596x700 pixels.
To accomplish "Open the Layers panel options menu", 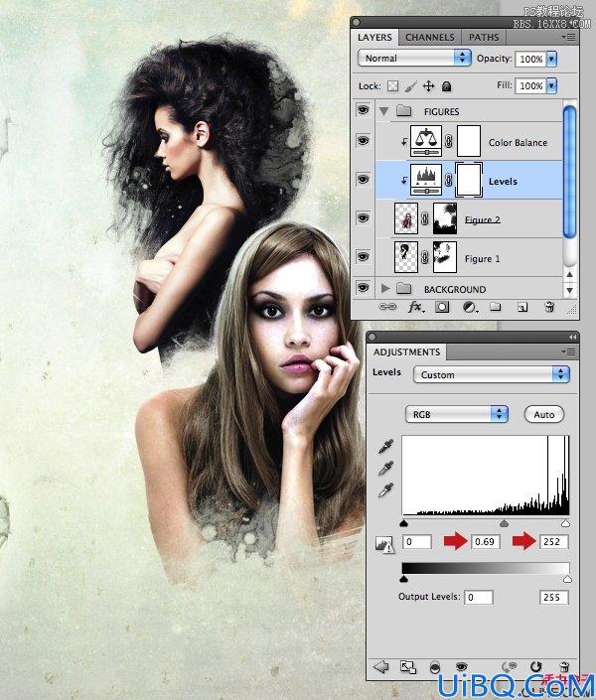I will click(569, 38).
